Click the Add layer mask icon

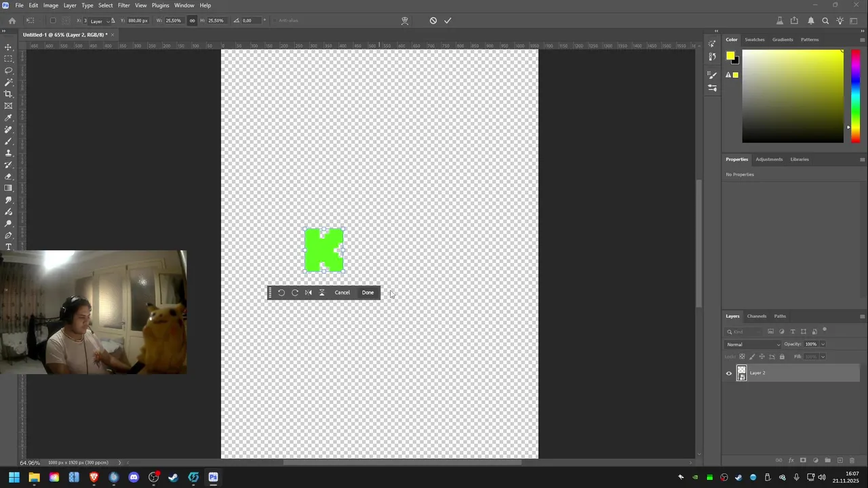click(x=803, y=460)
